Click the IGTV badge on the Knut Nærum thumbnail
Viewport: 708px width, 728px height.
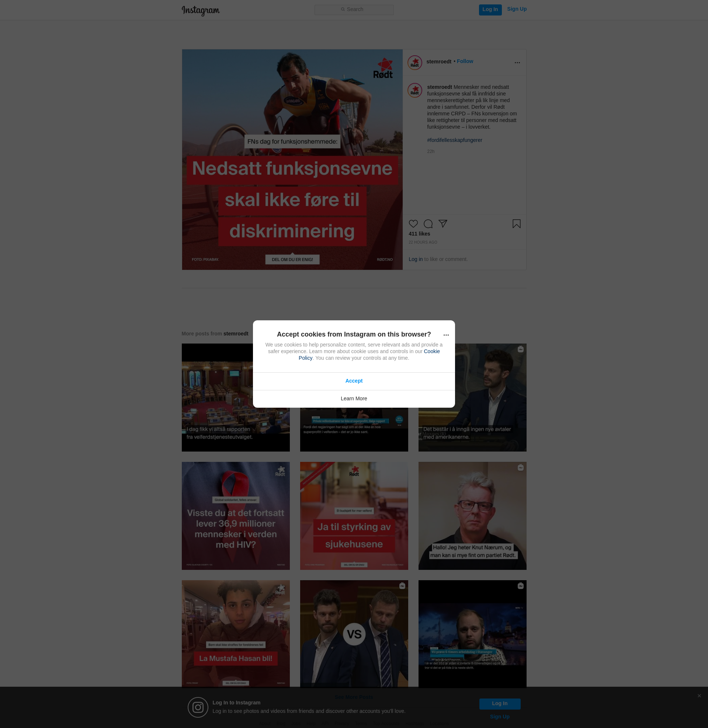point(521,468)
